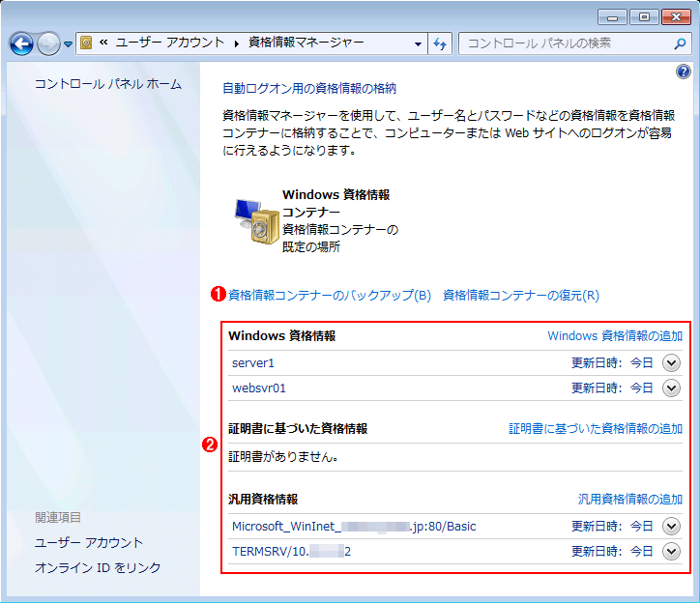Screen dimensions: 700x603
Task: Click the magnifier search icon
Action: (680, 43)
